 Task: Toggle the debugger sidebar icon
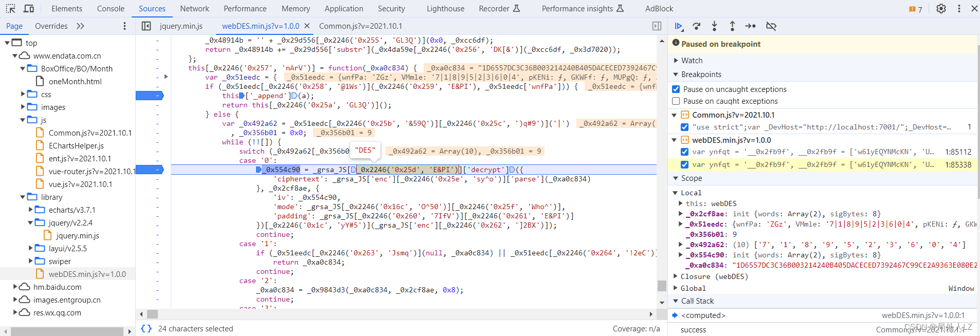tap(657, 26)
